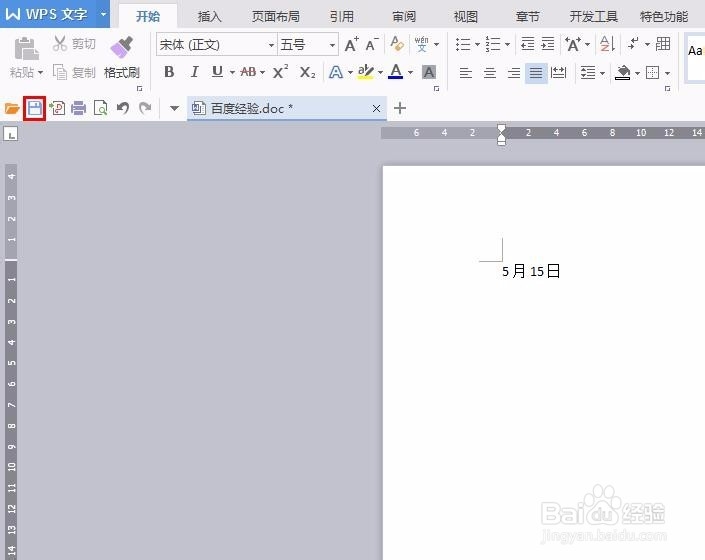Viewport: 705px width, 560px height.
Task: Click the tab stop selector at ruler corner
Action: (x=11, y=134)
